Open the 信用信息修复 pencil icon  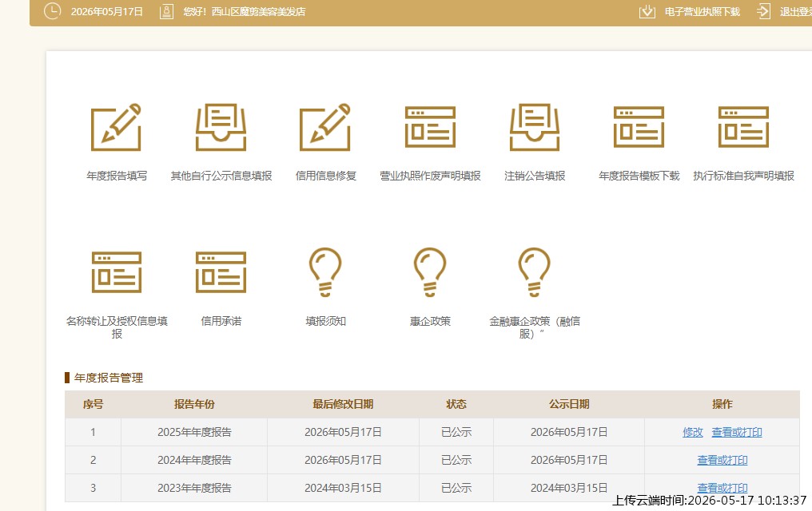325,127
